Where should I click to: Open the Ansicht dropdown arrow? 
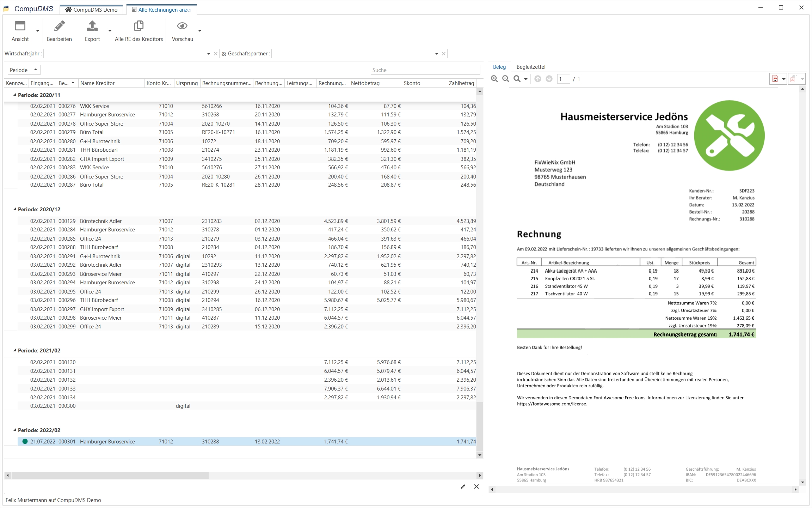pos(37,31)
